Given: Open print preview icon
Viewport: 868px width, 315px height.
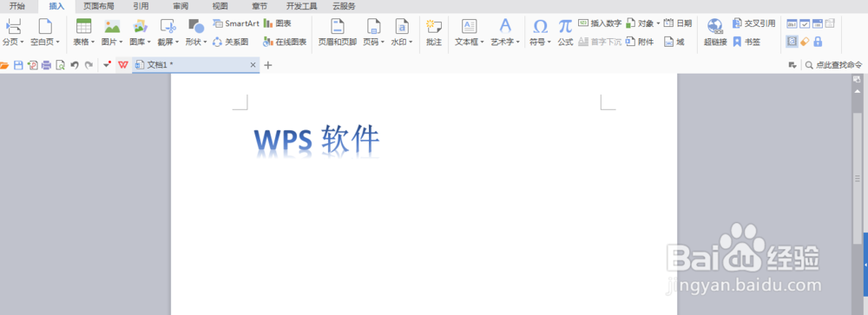Looking at the screenshot, I should [x=61, y=65].
